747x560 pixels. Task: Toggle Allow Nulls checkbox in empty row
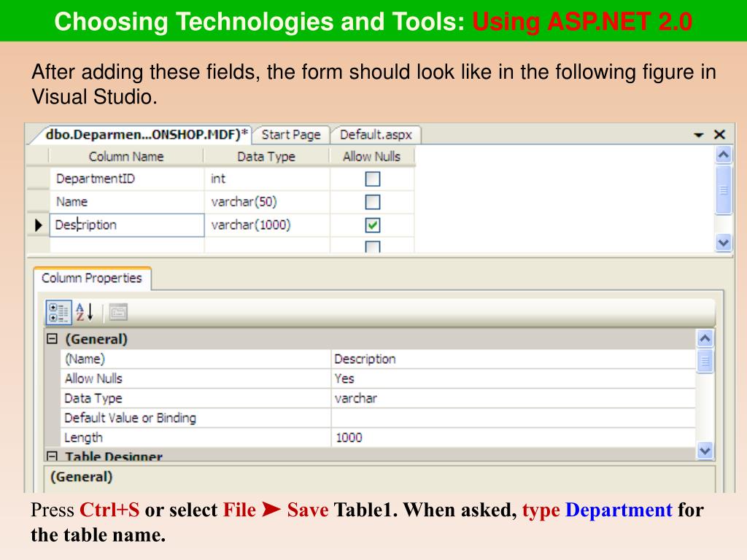pyautogui.click(x=373, y=246)
